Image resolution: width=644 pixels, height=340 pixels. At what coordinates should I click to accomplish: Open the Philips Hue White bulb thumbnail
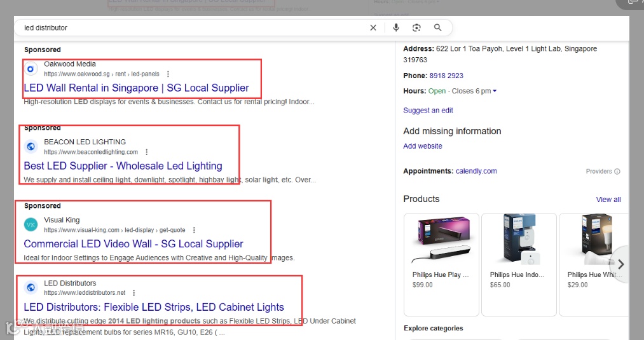pyautogui.click(x=596, y=240)
